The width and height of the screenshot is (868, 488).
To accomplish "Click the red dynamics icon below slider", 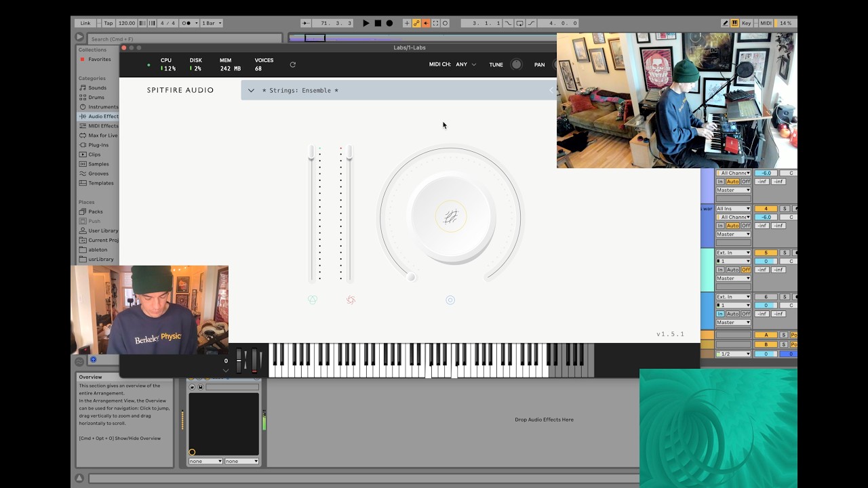I will coord(351,300).
